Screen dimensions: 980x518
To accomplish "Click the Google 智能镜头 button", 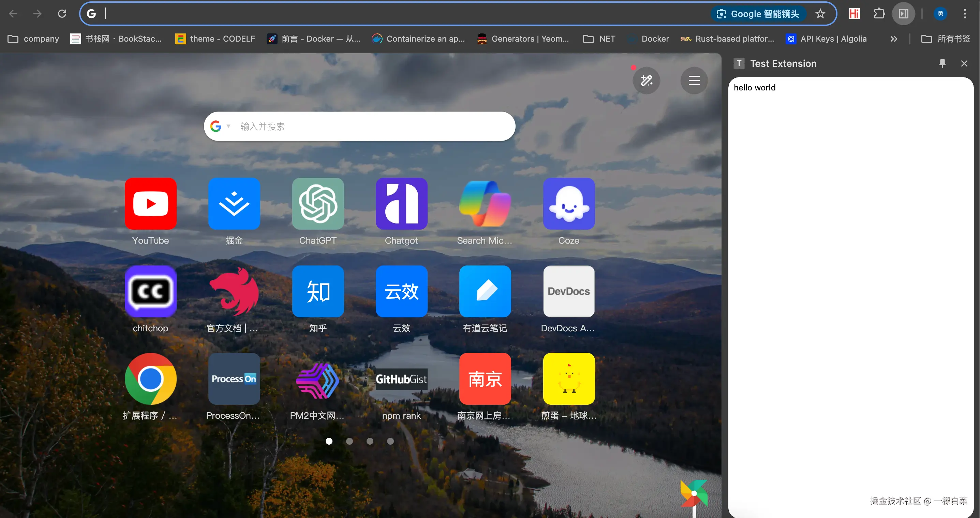I will [758, 14].
